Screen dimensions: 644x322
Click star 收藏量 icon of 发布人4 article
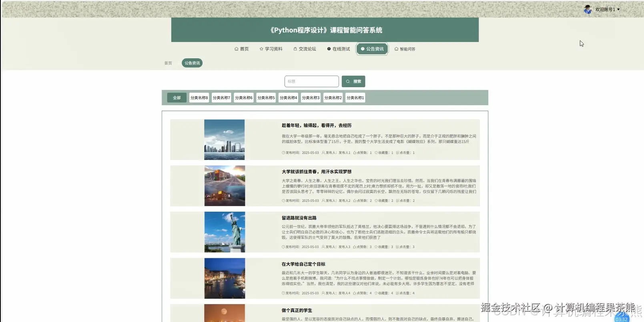click(x=376, y=293)
